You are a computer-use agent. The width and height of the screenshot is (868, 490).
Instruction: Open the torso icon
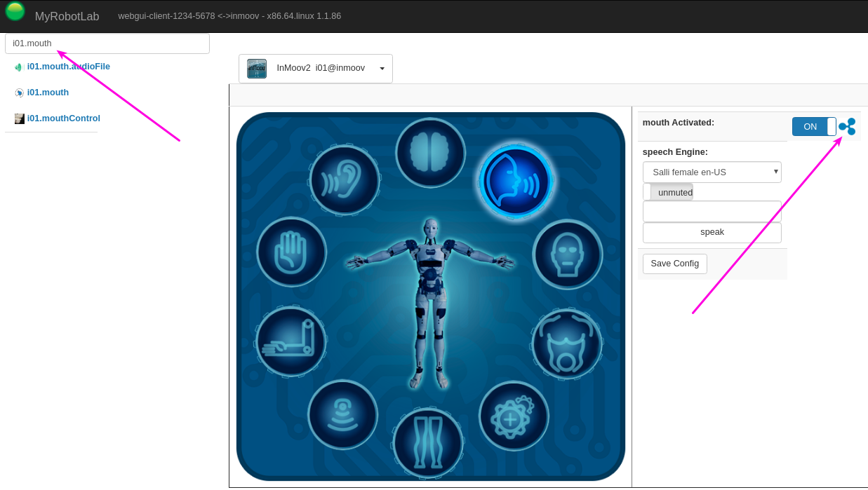pos(567,344)
